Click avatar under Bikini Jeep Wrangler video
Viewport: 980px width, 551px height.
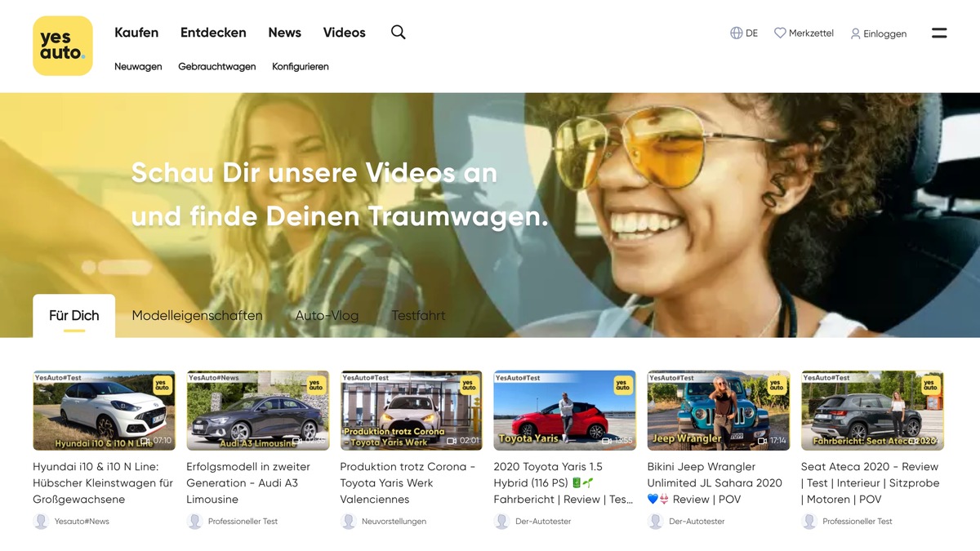pyautogui.click(x=655, y=521)
